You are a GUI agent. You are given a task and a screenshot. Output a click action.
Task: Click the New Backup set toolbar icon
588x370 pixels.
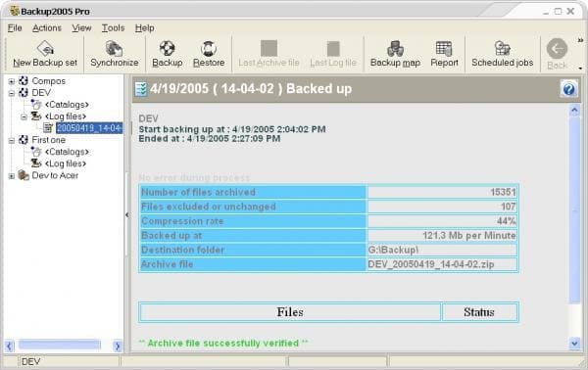coord(45,48)
